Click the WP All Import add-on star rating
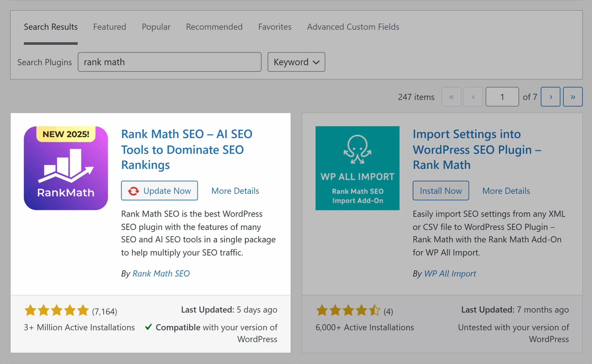592x364 pixels. pyautogui.click(x=348, y=310)
